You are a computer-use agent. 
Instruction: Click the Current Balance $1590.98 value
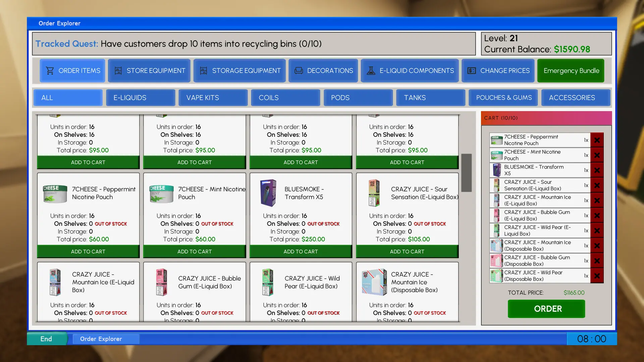[x=572, y=49]
